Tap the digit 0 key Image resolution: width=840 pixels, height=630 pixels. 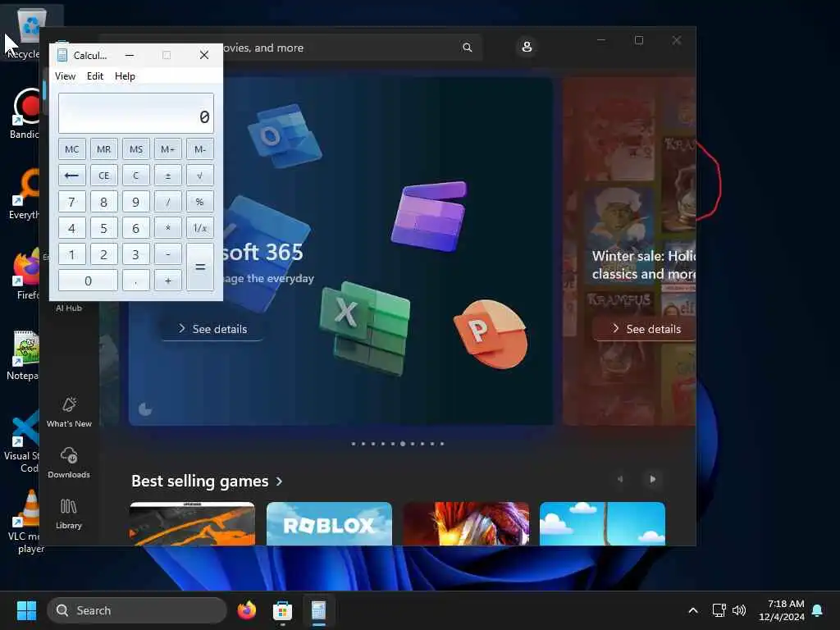(88, 281)
